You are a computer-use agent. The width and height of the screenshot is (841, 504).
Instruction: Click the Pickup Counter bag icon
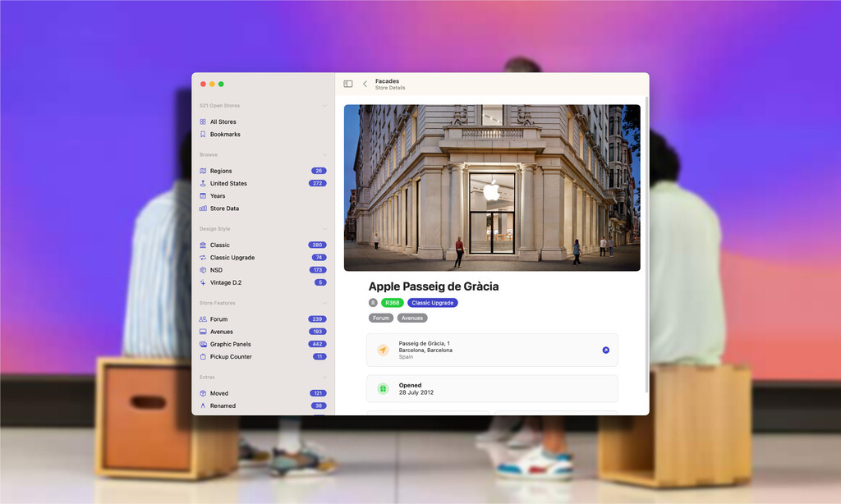(203, 356)
